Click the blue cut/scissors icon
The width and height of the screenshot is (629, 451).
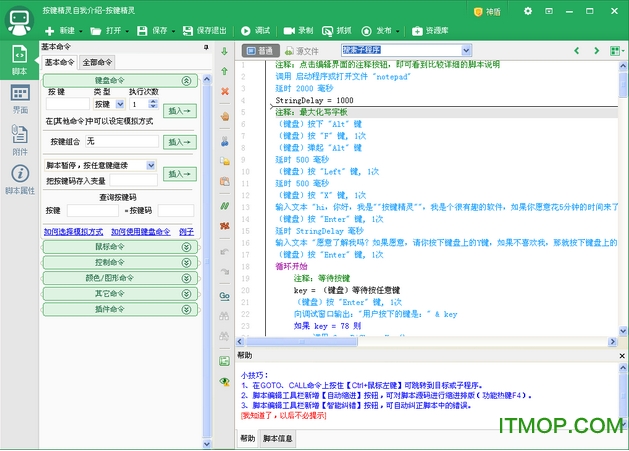[225, 141]
